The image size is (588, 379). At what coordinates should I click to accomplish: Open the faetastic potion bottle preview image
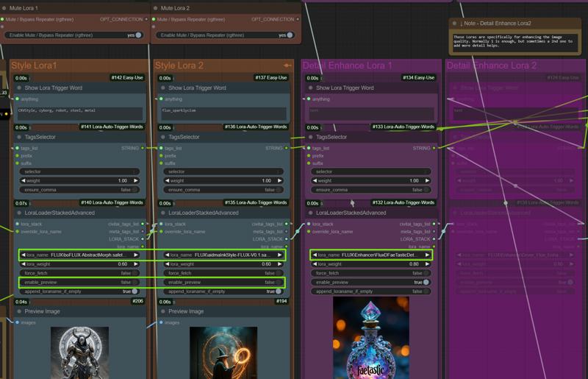pyautogui.click(x=371, y=338)
